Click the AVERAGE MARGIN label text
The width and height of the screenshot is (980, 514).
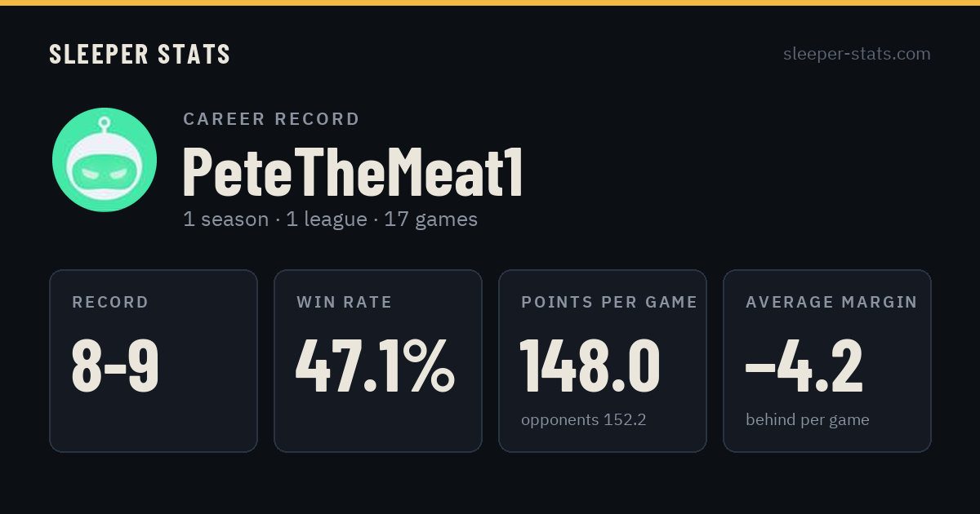(831, 303)
